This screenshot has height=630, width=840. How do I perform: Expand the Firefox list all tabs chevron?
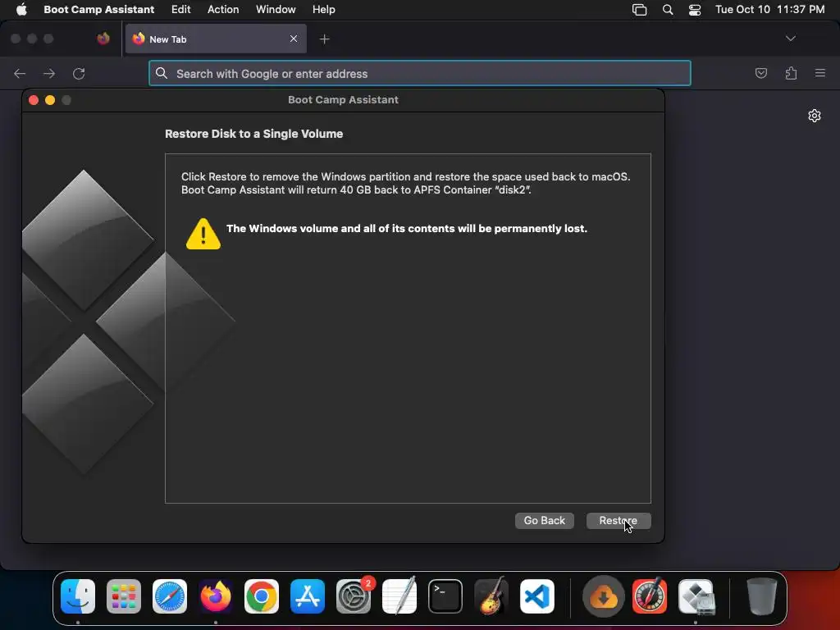[x=790, y=39]
